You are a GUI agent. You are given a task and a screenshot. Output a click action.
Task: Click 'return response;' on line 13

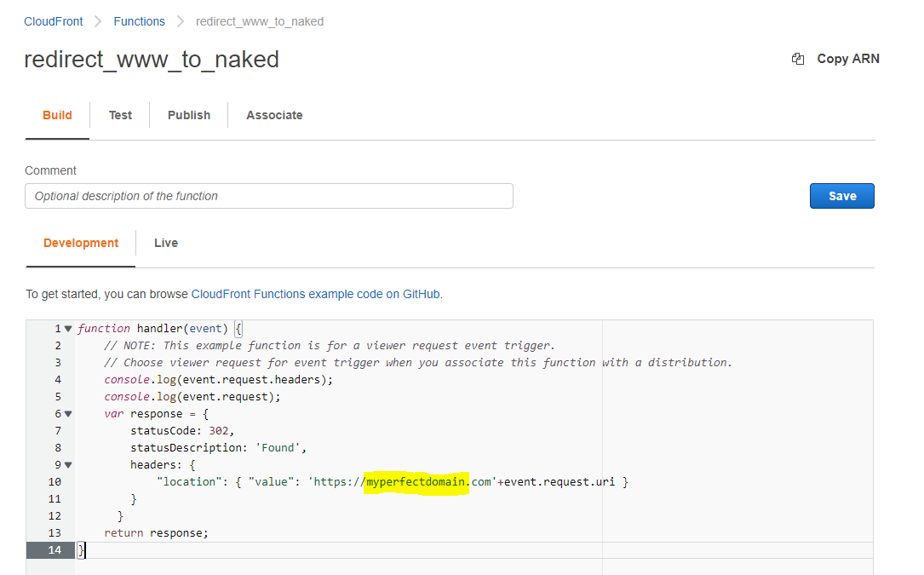pos(156,533)
